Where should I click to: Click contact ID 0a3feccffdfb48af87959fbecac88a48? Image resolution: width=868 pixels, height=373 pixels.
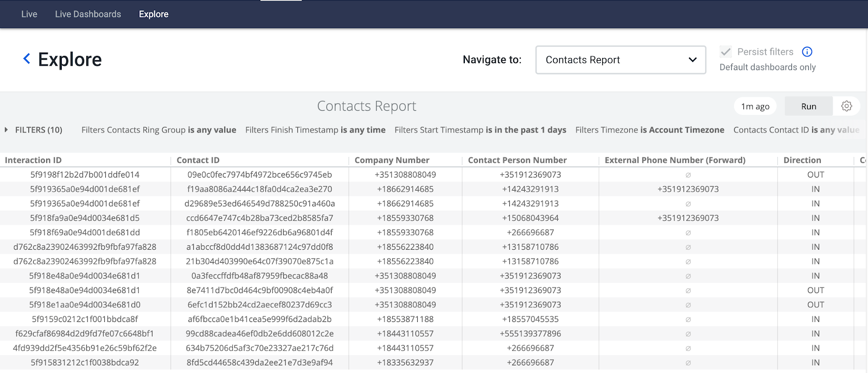tap(259, 276)
